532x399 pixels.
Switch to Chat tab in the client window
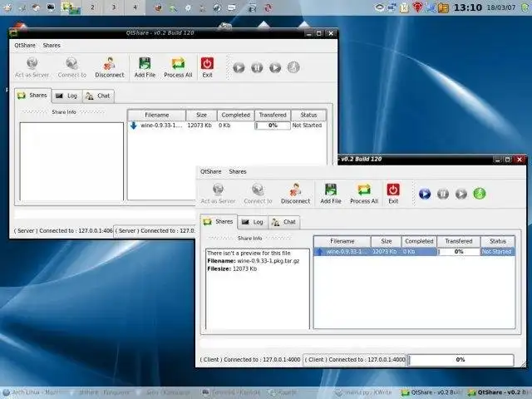pos(283,222)
